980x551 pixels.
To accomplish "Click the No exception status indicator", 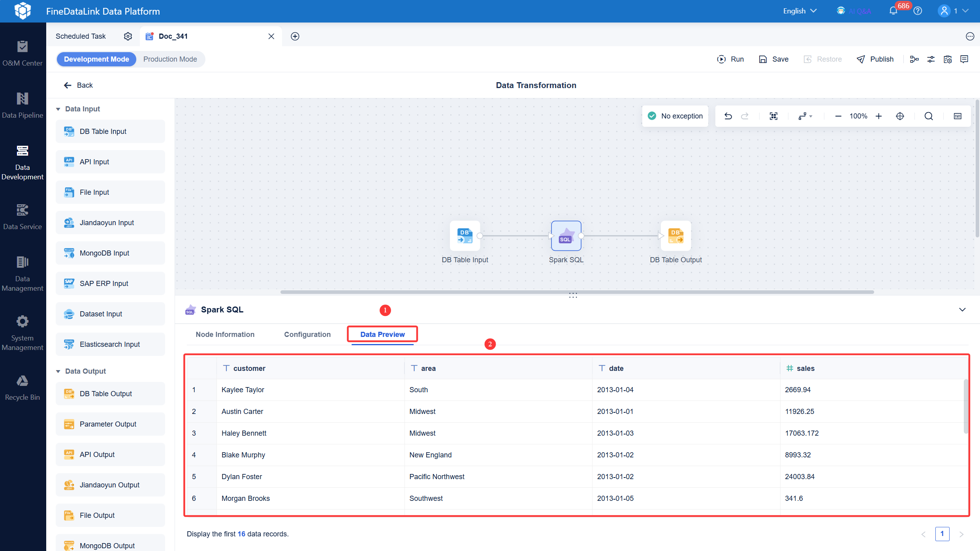I will pos(675,116).
